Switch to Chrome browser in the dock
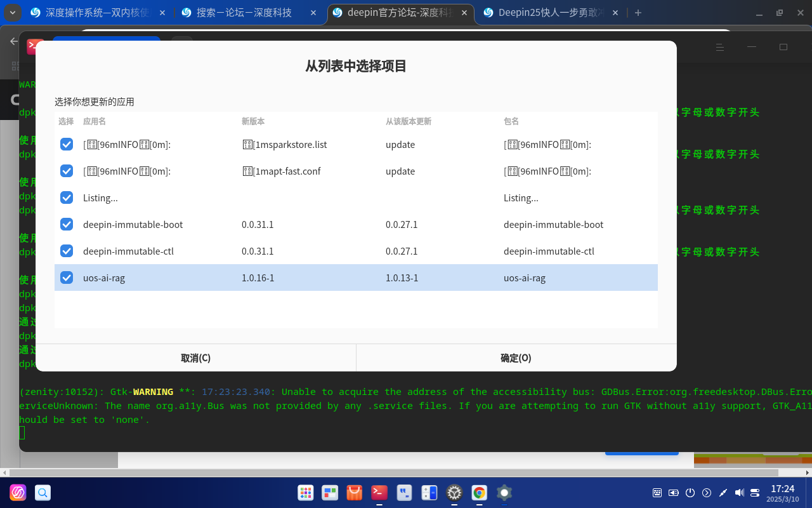The height and width of the screenshot is (508, 812). click(x=479, y=492)
